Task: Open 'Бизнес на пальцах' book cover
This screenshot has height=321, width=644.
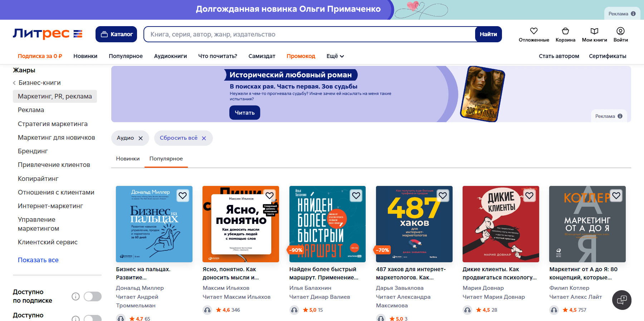Action: click(x=154, y=224)
